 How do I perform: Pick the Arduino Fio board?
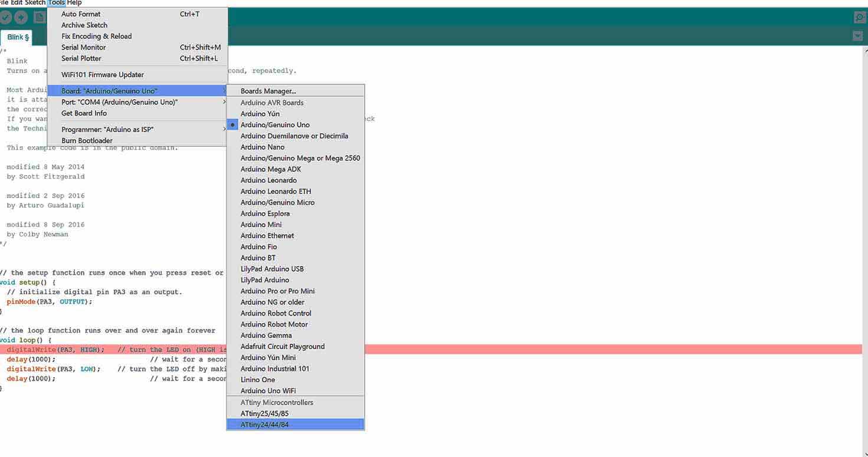(x=296, y=247)
